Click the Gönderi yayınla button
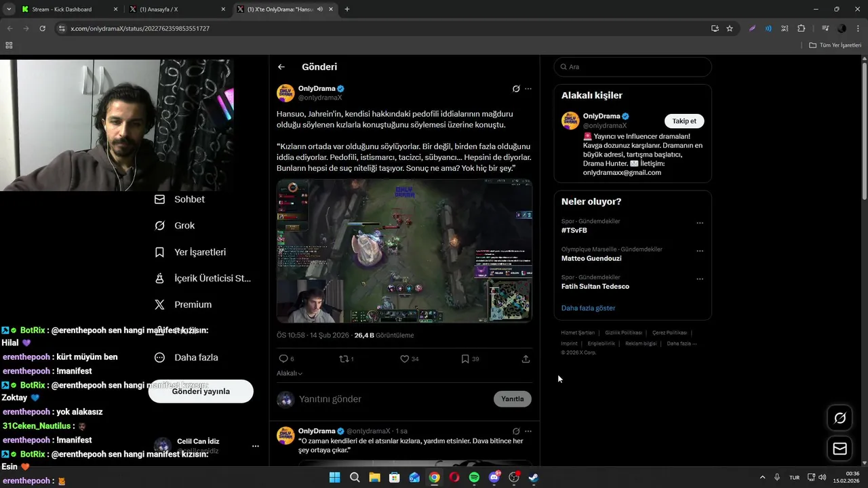Image resolution: width=868 pixels, height=488 pixels. tap(201, 391)
